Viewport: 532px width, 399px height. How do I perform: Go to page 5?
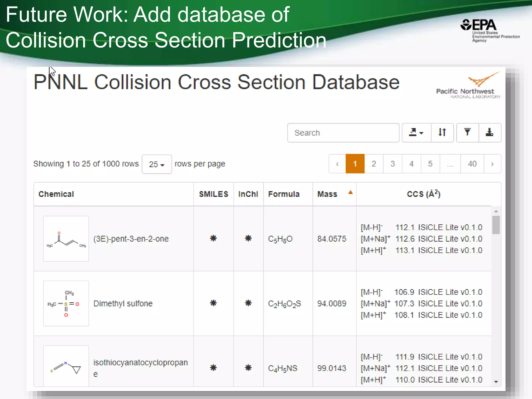tap(430, 164)
